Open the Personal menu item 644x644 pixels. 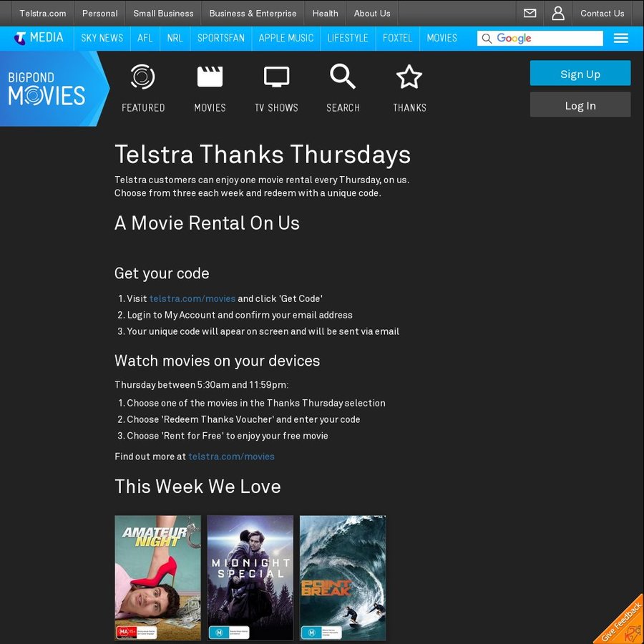(x=99, y=13)
